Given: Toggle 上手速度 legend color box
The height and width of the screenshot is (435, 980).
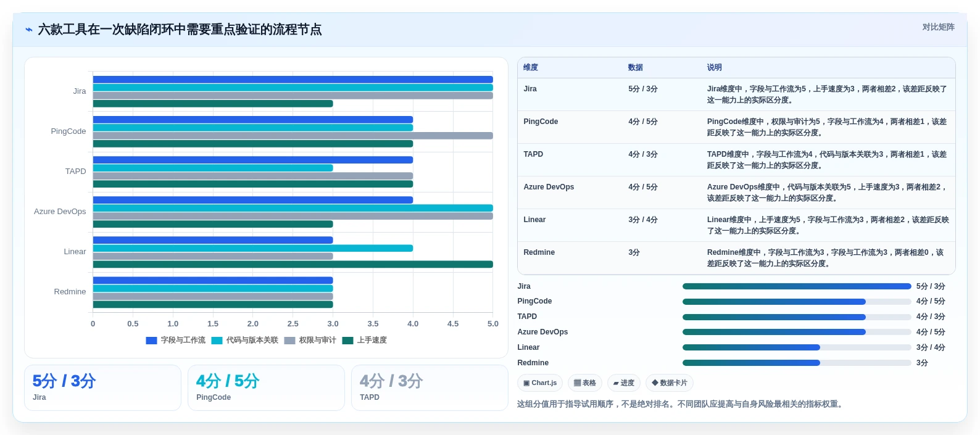Looking at the screenshot, I should click(347, 341).
